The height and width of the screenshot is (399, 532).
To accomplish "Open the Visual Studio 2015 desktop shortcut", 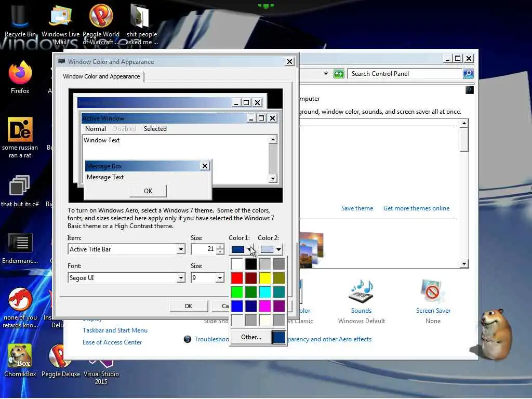I will [101, 372].
